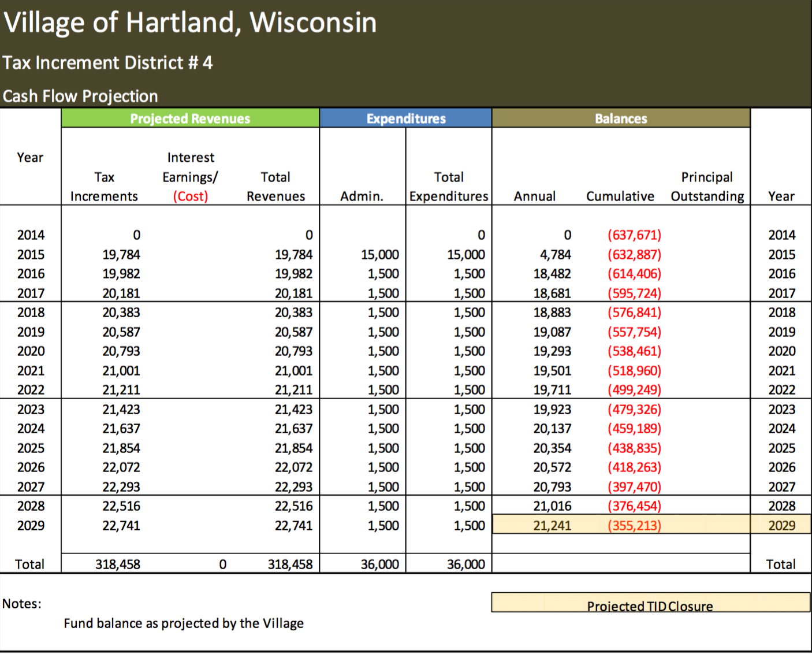812x654 pixels.
Task: Click the 15,000 Admin value for 2015
Action: tap(380, 255)
